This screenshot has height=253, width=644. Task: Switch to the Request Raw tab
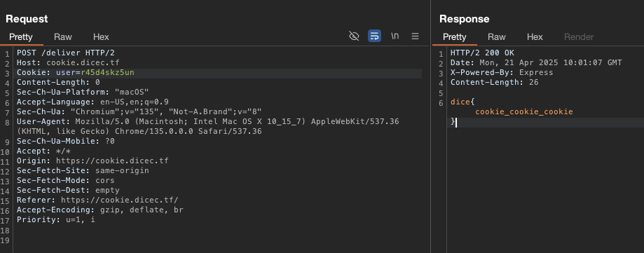63,37
